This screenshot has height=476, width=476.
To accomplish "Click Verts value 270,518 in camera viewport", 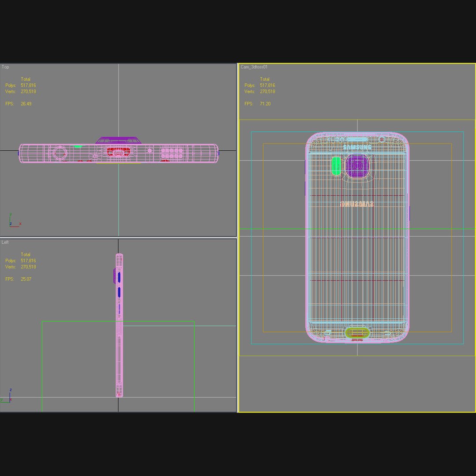I will click(x=268, y=91).
